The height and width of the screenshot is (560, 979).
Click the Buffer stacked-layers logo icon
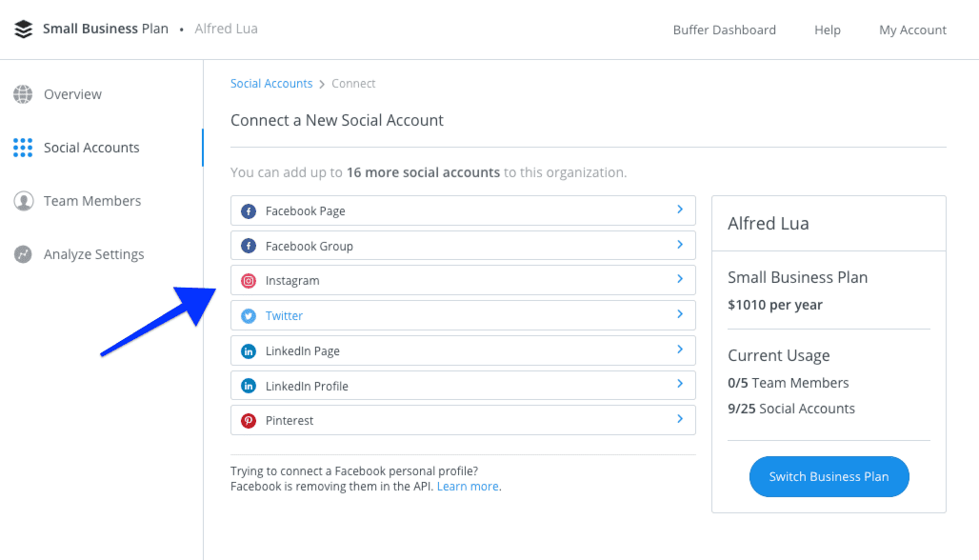(x=23, y=30)
